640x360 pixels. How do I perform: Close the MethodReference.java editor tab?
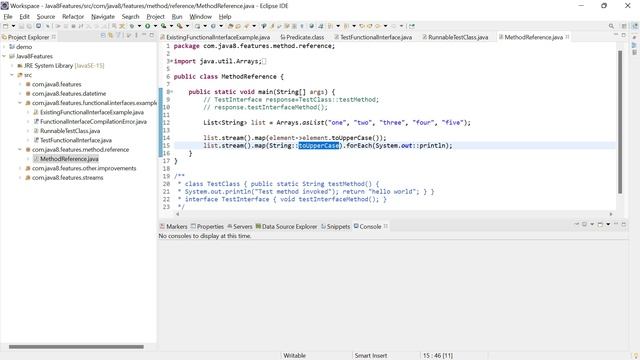[x=567, y=37]
